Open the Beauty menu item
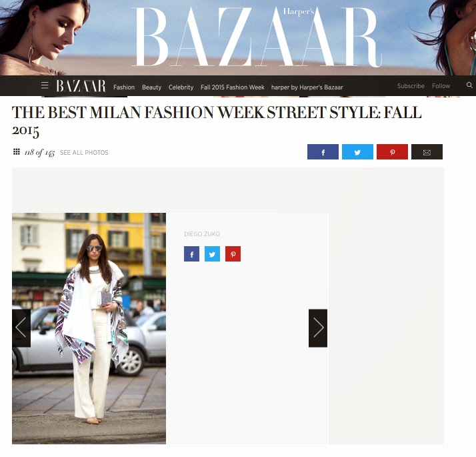Image resolution: width=476 pixels, height=457 pixels. 151,87
